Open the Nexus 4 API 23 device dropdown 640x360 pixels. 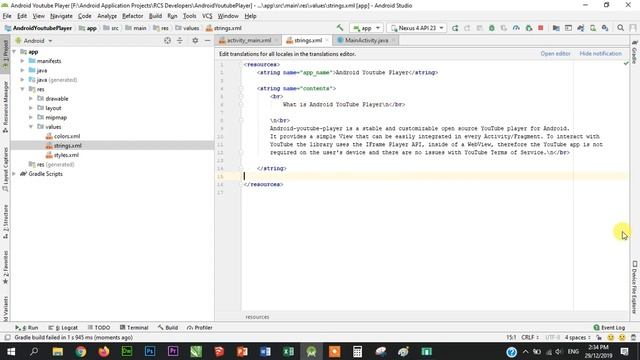click(x=417, y=28)
